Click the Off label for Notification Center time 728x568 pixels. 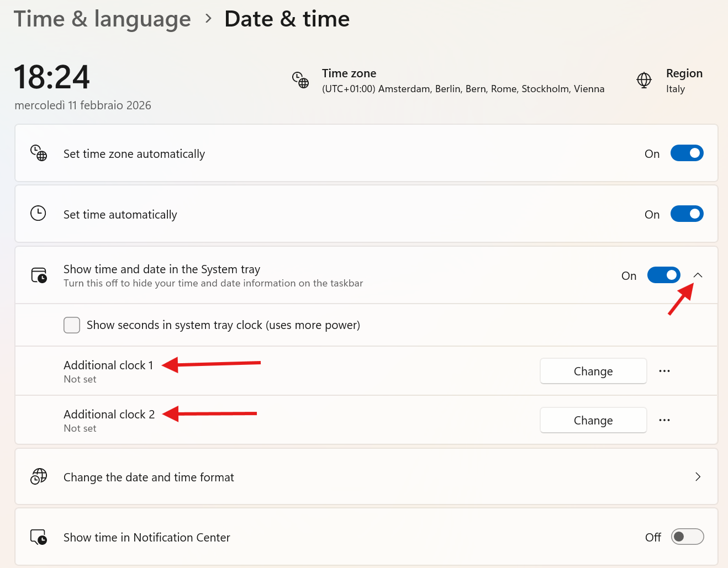coord(653,538)
